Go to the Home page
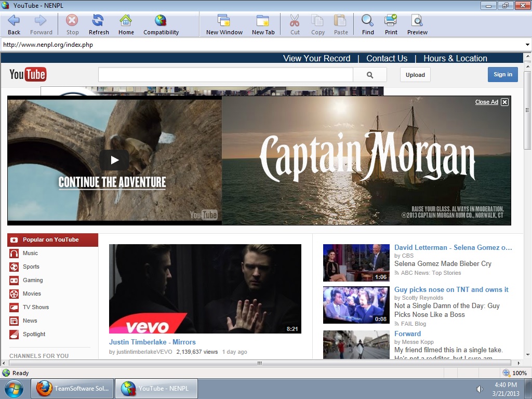The image size is (532, 399). [126, 25]
